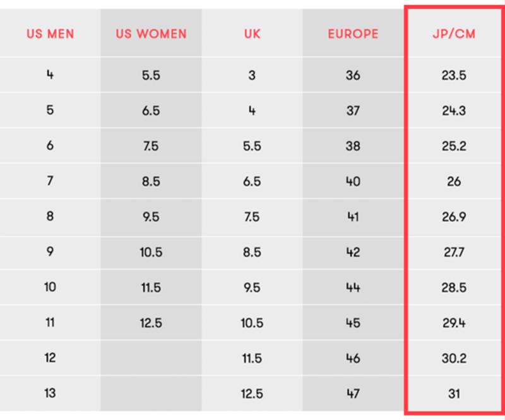Click the Europe size 44 cell
505x420 pixels.
[x=353, y=287]
